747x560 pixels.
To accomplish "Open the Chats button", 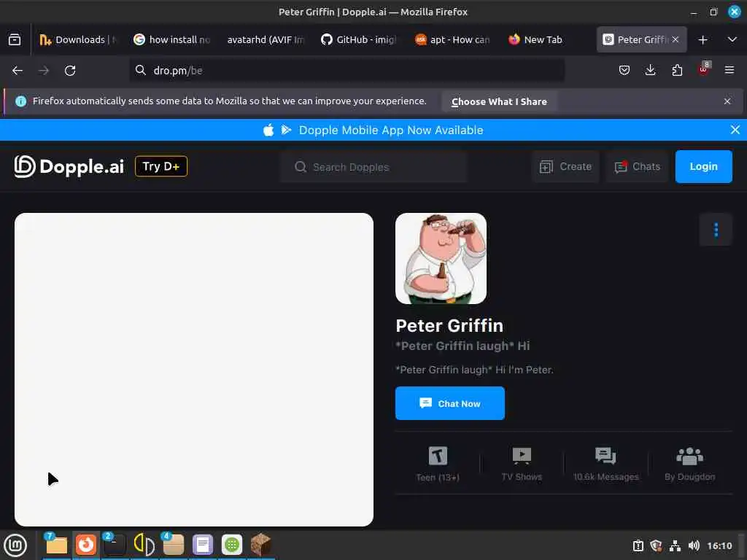I will tap(637, 167).
